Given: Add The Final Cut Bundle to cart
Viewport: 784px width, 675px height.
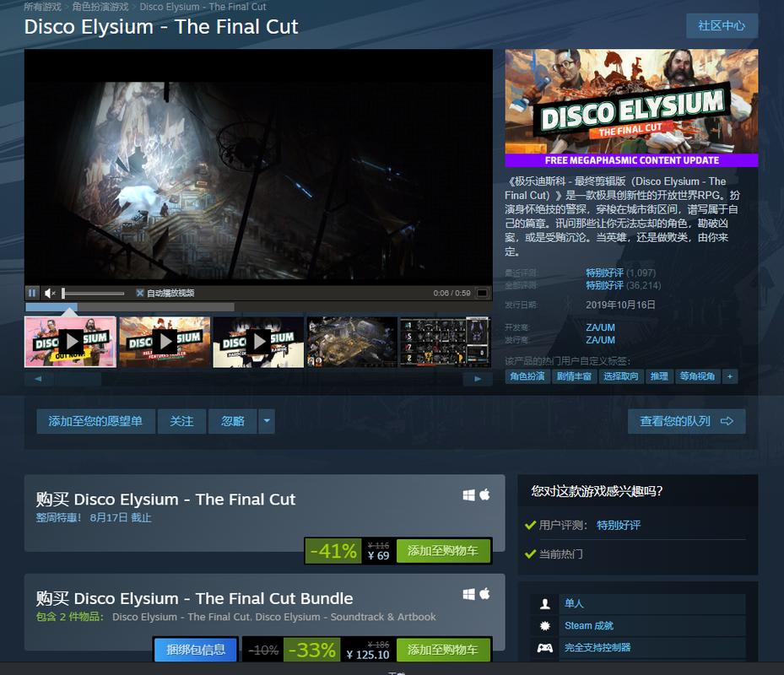Looking at the screenshot, I should [443, 650].
